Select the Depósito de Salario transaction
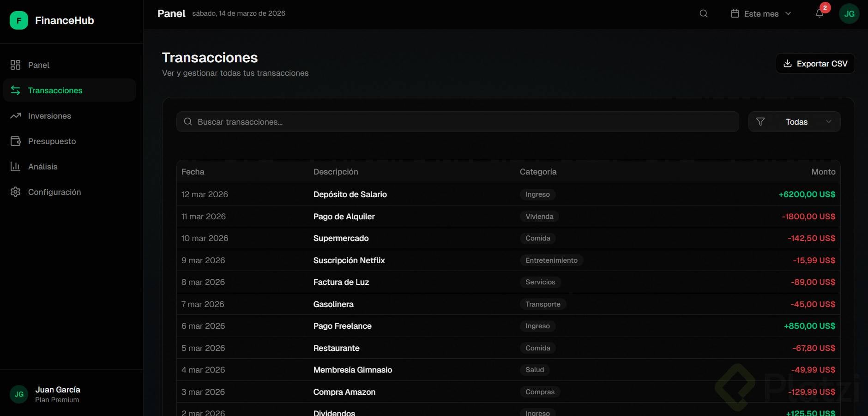868x416 pixels. 508,194
